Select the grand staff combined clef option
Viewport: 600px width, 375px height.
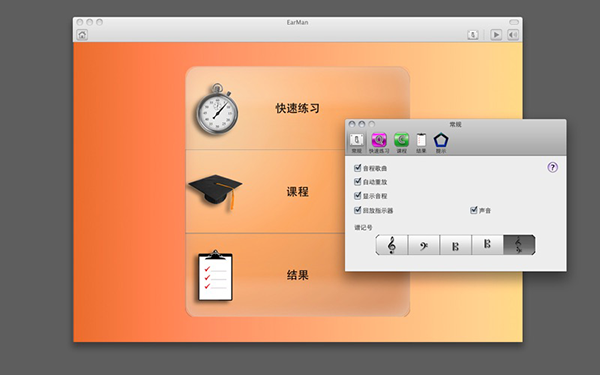coord(519,245)
